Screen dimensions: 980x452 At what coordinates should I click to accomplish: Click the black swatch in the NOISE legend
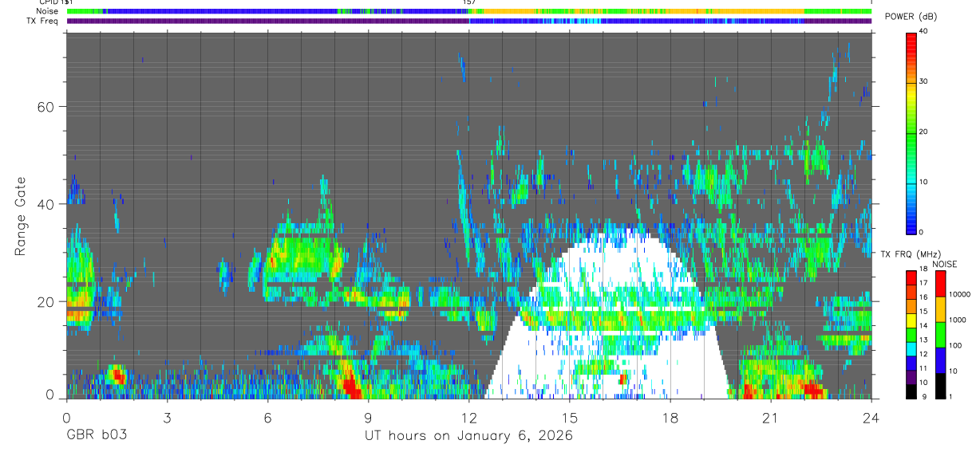(x=940, y=386)
